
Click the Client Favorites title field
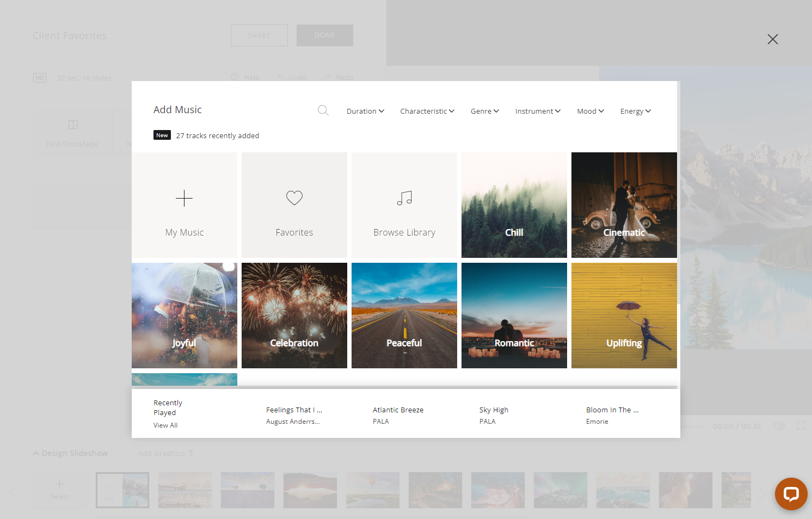(70, 36)
